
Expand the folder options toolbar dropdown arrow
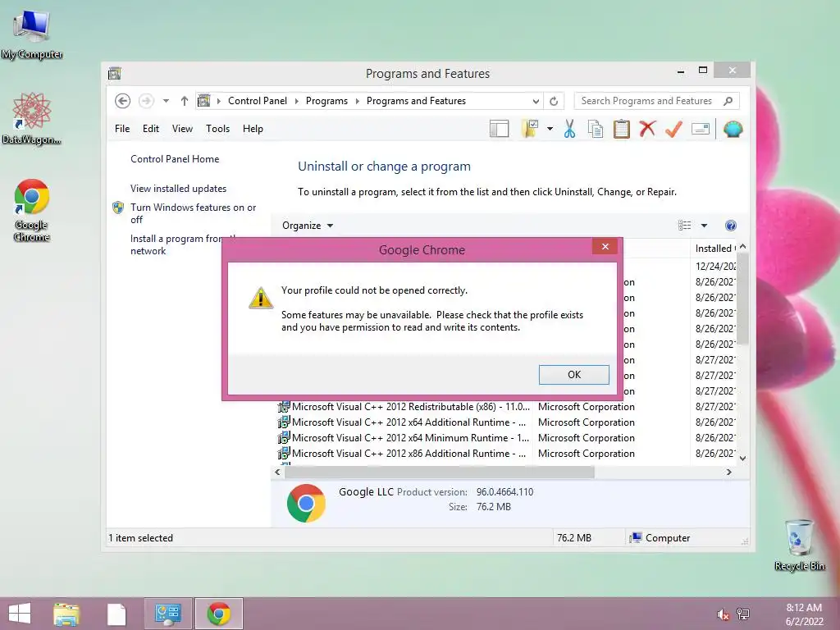550,129
